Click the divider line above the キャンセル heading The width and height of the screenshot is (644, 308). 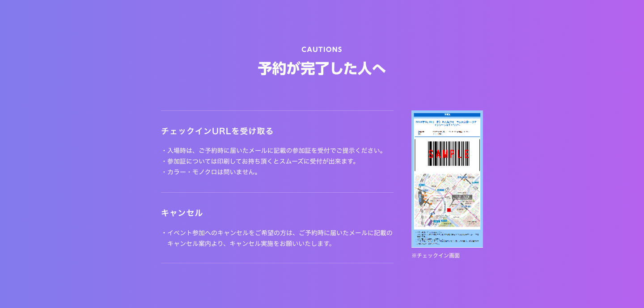[277, 193]
